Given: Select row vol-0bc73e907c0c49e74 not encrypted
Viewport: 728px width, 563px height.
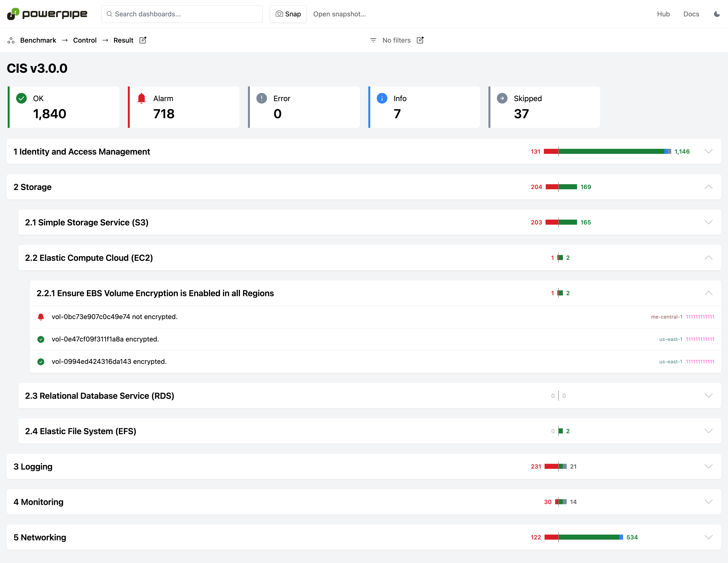Looking at the screenshot, I should (x=375, y=317).
